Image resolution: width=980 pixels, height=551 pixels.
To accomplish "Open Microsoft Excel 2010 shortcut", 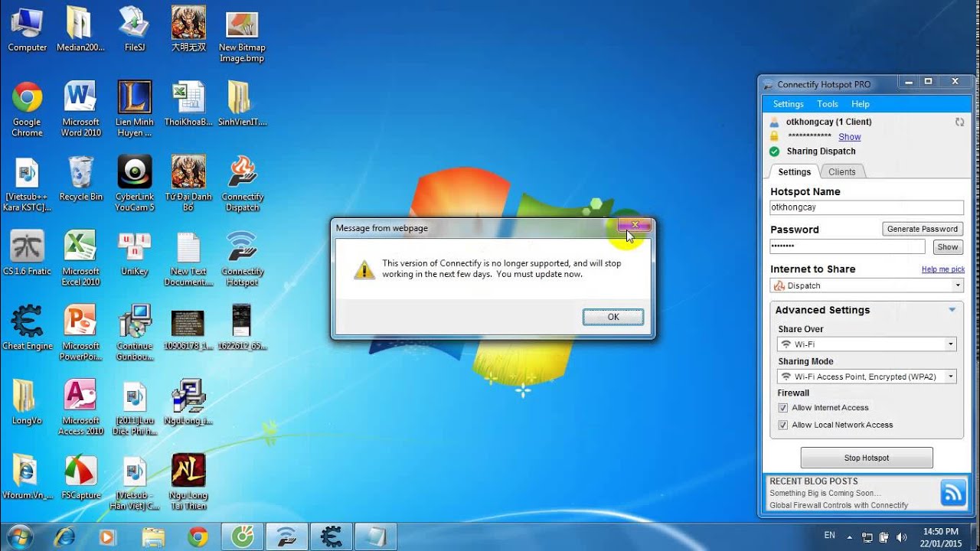I will click(x=81, y=258).
